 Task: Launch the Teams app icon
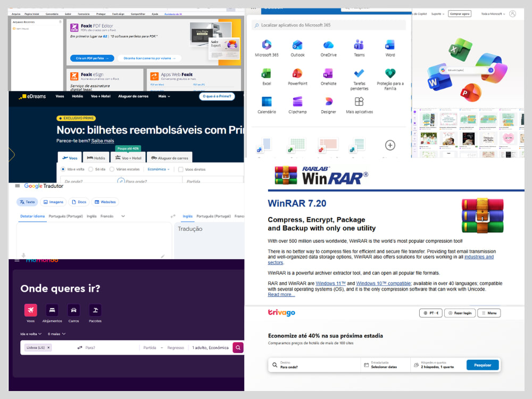(x=359, y=45)
